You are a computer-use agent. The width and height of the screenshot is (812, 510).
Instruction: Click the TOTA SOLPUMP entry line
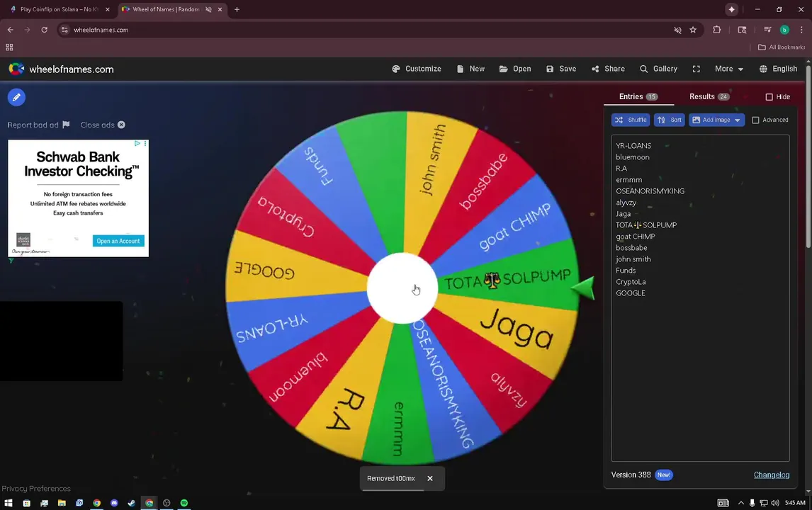(x=646, y=225)
